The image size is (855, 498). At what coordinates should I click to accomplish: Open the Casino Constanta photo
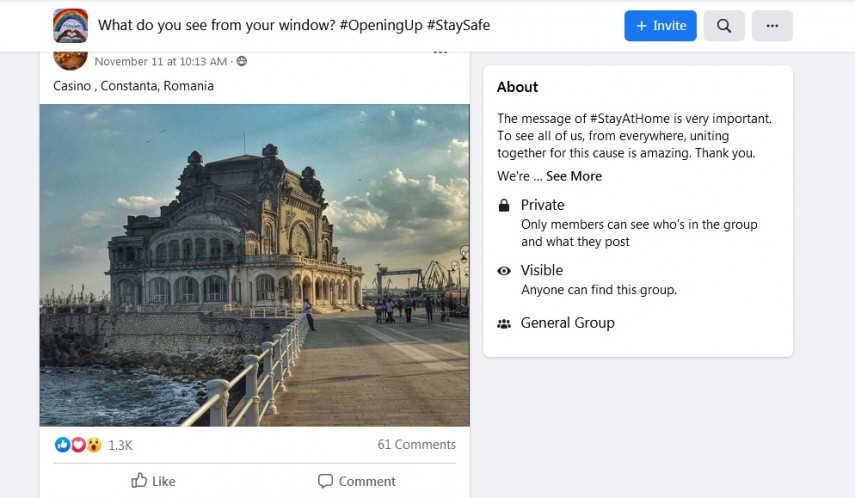pyautogui.click(x=254, y=265)
